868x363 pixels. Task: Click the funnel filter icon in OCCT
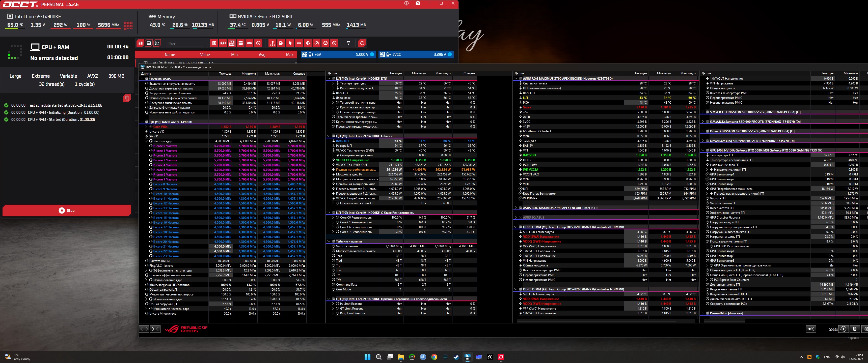[348, 43]
